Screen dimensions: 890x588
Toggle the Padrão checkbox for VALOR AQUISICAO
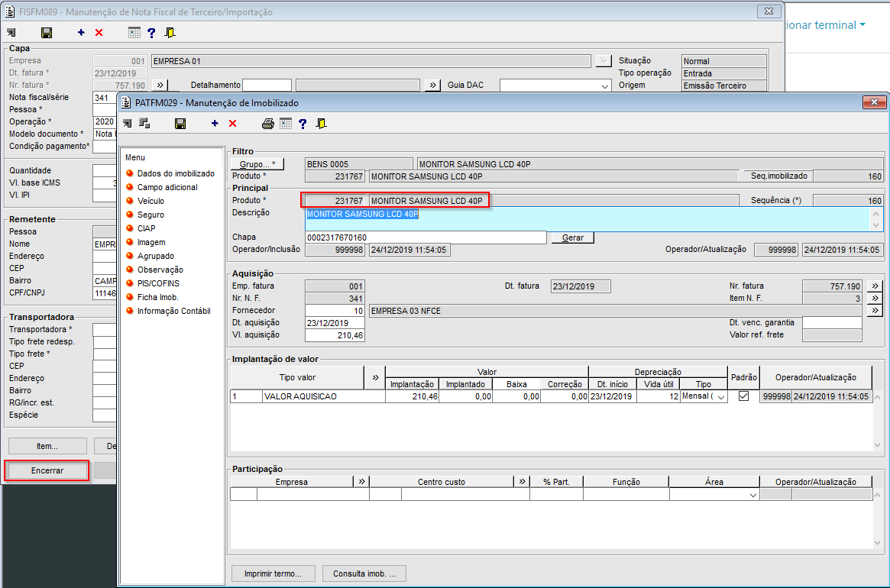[x=743, y=396]
